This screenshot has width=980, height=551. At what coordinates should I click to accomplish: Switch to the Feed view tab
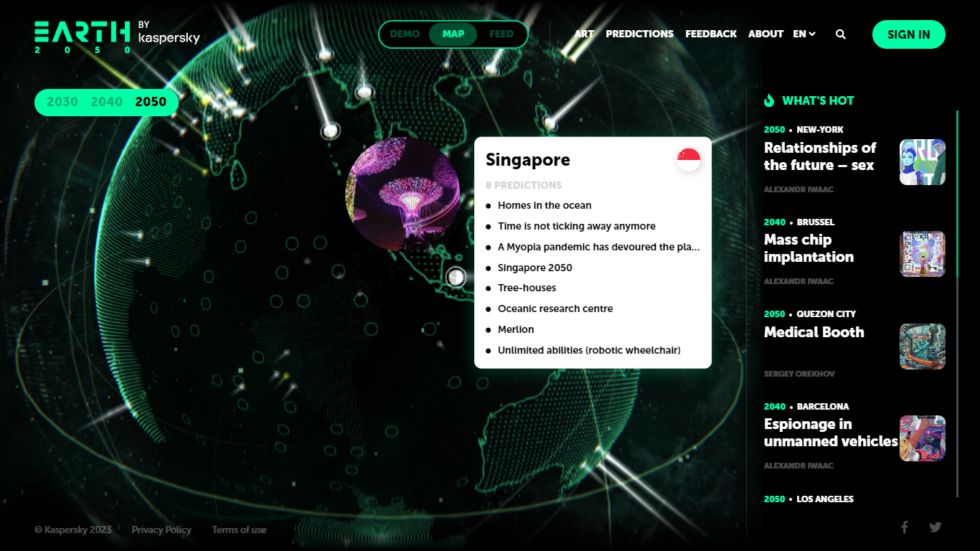(x=501, y=34)
